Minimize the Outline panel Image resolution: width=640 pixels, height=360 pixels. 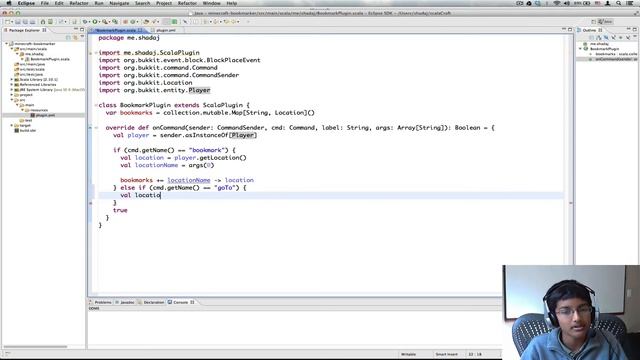[629, 29]
